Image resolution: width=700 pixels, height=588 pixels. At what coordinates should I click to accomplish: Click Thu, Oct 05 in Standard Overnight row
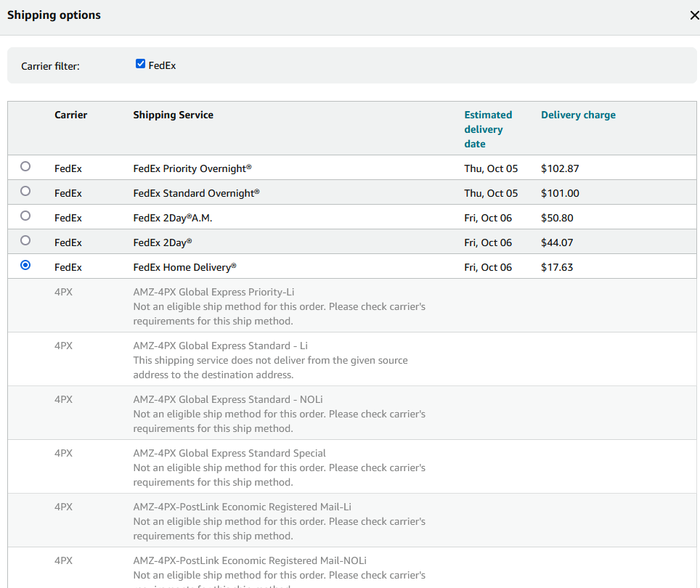[x=491, y=193]
